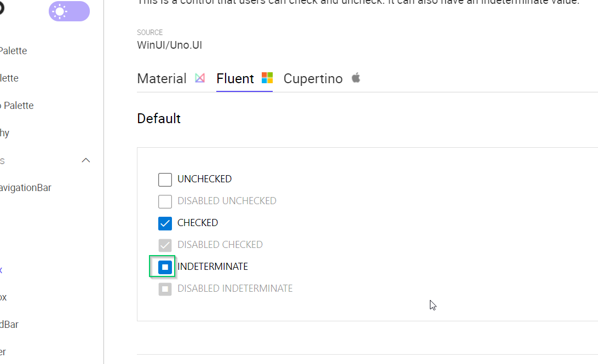Viewport: 598px width, 364px height.
Task: Click the Apple logo beside Cupertino
Action: coord(355,78)
